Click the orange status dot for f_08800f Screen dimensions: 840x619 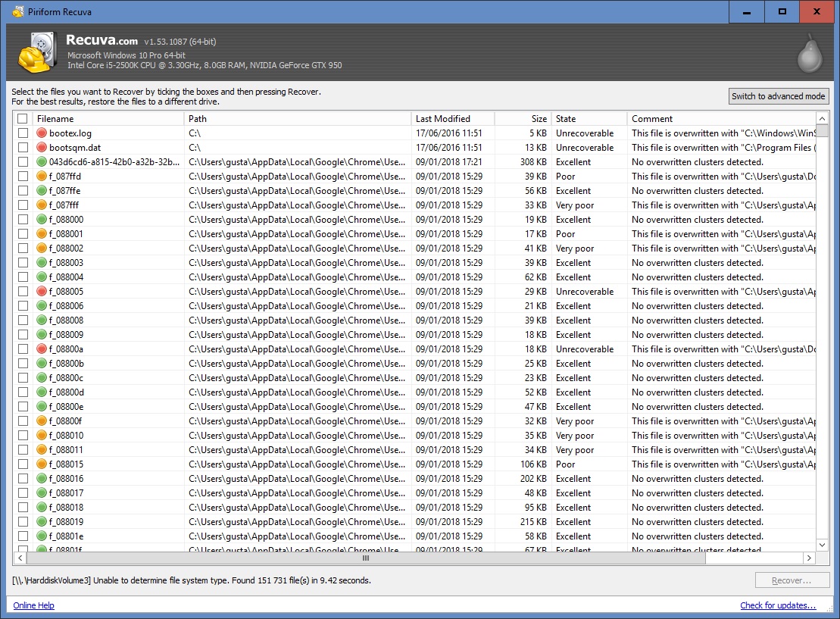click(x=42, y=421)
